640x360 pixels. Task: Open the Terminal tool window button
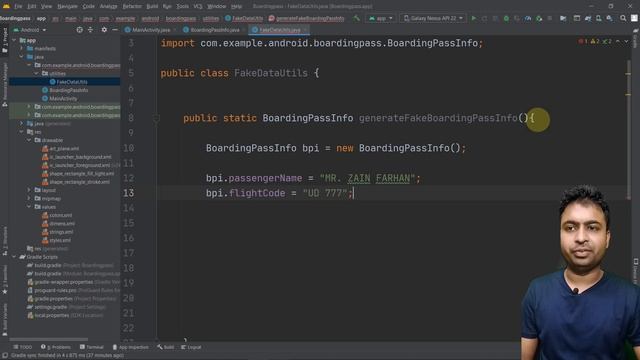coord(92,347)
